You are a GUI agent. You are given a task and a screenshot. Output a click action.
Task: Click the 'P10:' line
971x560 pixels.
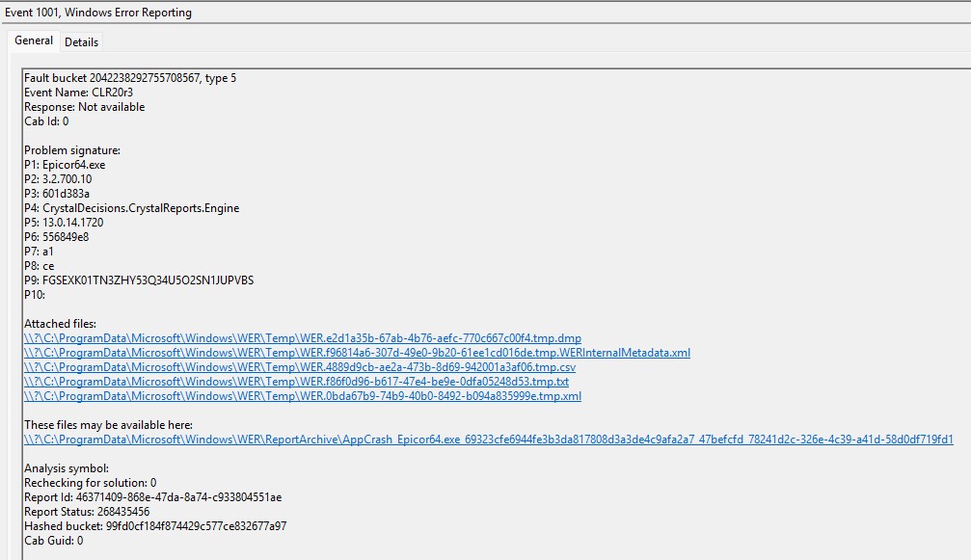click(35, 295)
